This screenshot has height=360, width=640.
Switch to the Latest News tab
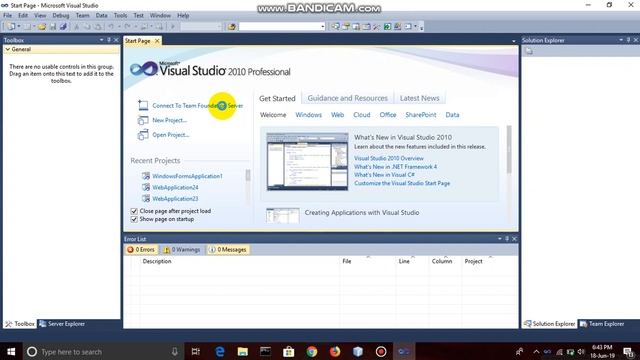pyautogui.click(x=419, y=98)
